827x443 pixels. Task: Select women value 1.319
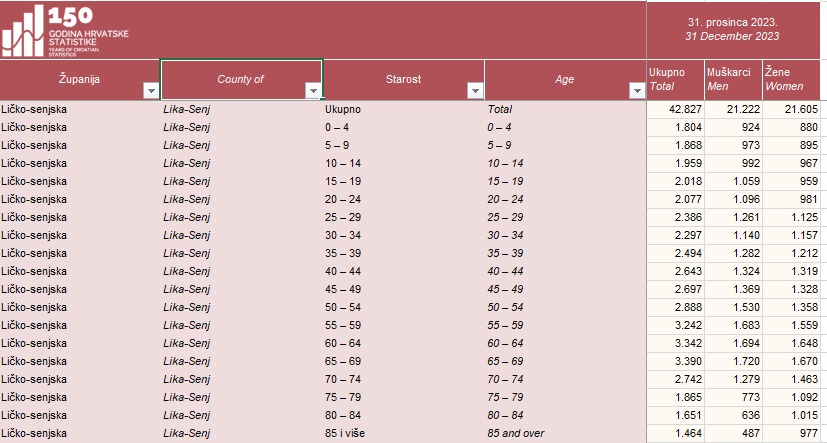point(791,271)
